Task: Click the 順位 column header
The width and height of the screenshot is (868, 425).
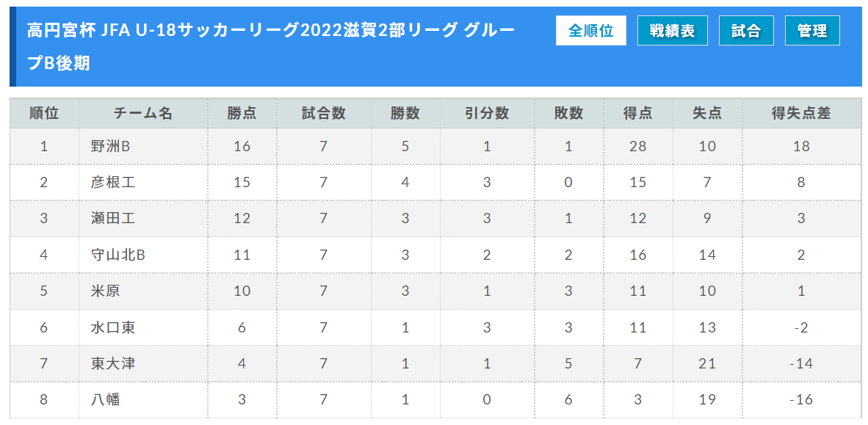Action: click(x=44, y=114)
